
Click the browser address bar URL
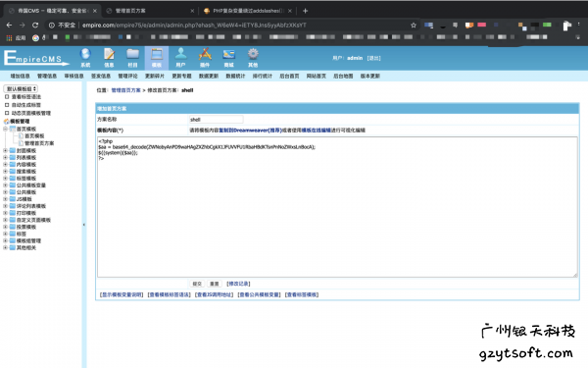[x=194, y=26]
